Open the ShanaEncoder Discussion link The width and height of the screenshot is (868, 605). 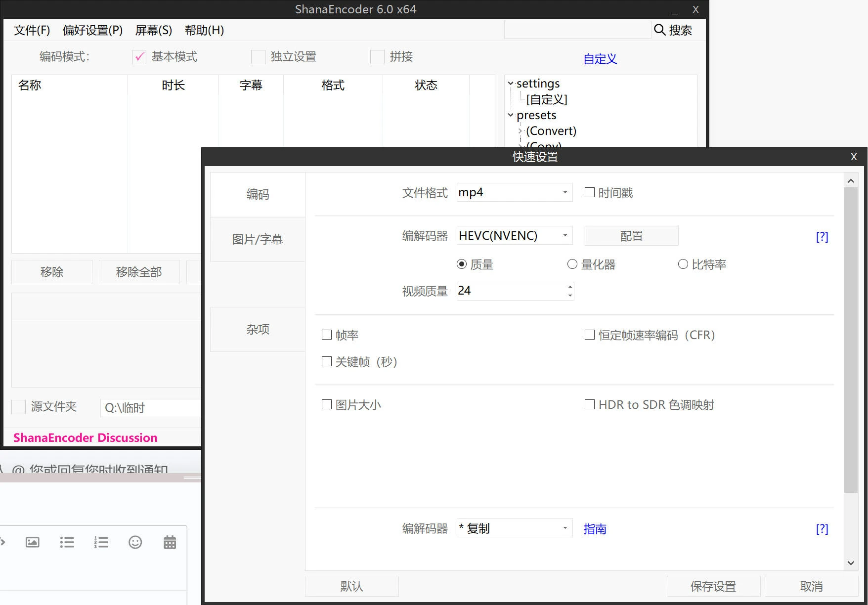click(85, 437)
